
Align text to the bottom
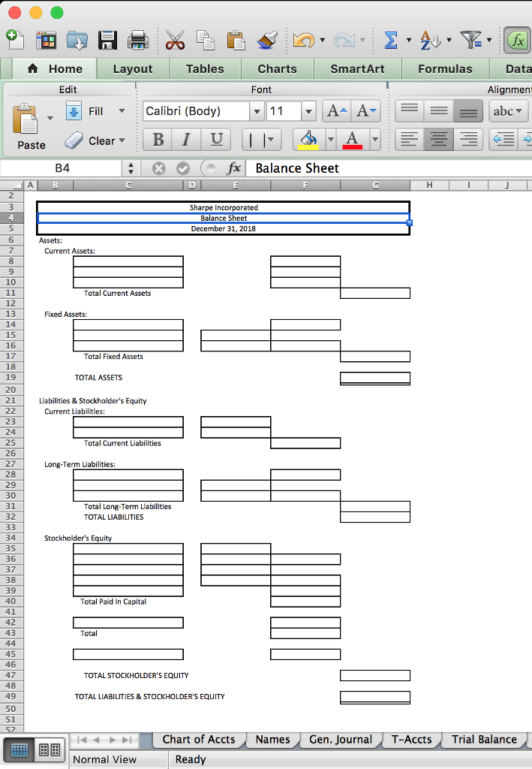467,111
